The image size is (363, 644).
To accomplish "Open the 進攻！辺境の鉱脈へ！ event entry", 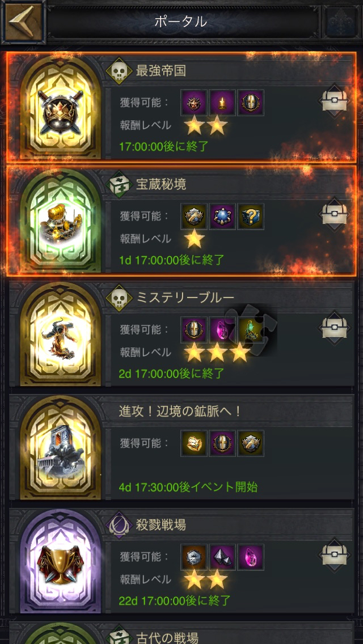I will pyautogui.click(x=181, y=447).
